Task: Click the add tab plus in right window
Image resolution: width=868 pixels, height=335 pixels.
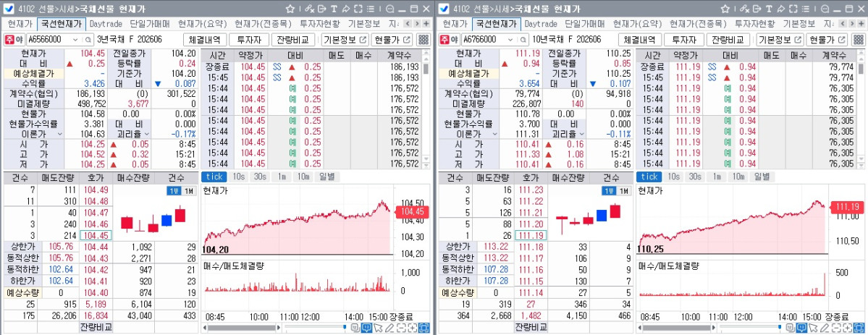Action: coord(861,24)
